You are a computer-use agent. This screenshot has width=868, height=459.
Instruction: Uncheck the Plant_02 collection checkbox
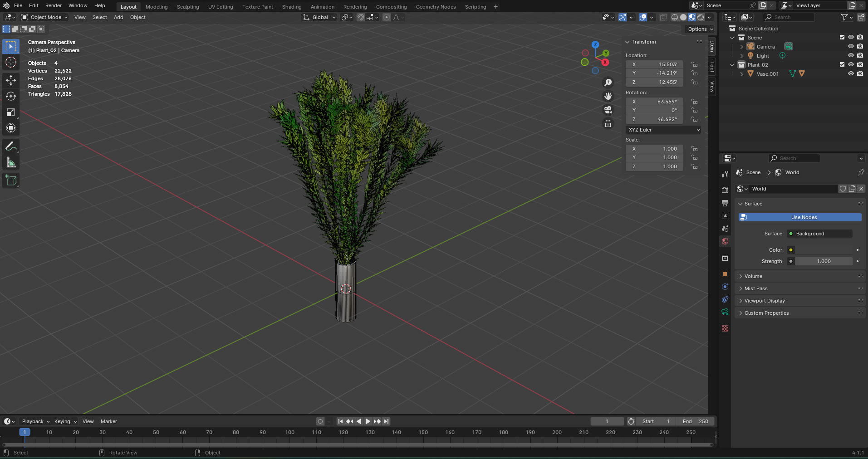pos(842,64)
